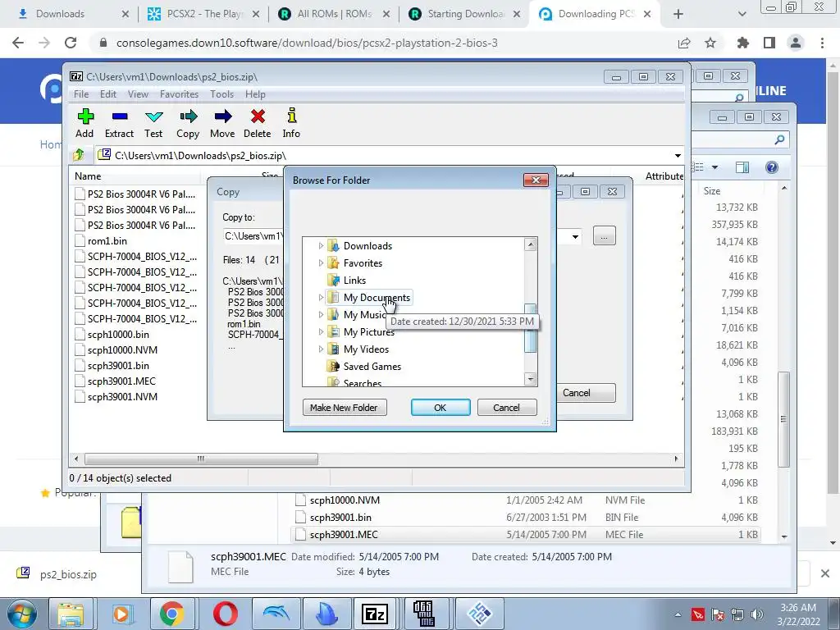The image size is (840, 630).
Task: Open Opera from the taskbar
Action: point(226,614)
